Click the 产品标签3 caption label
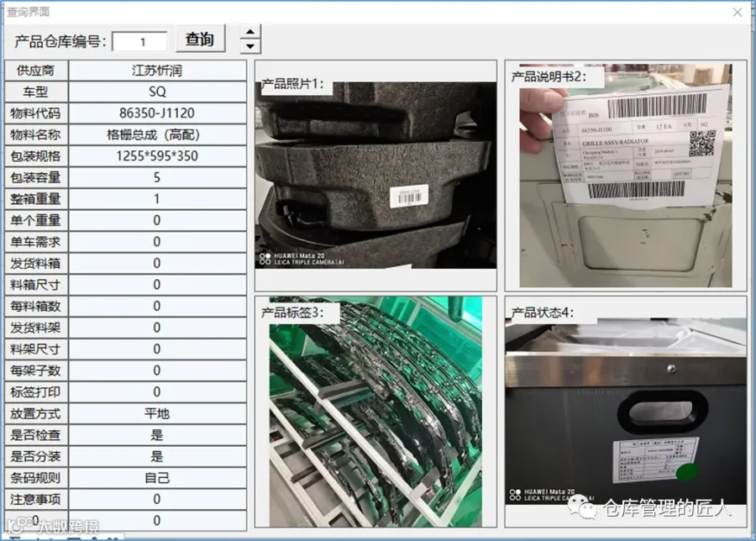 pyautogui.click(x=292, y=313)
